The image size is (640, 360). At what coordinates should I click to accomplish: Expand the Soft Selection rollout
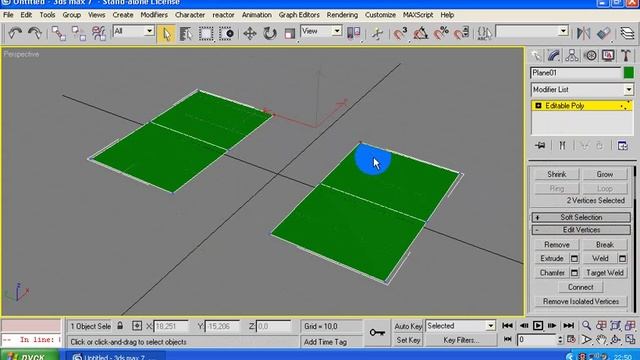click(x=581, y=217)
